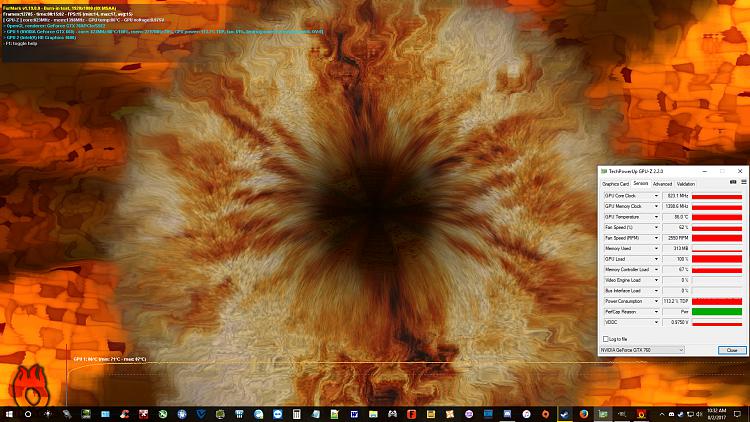Screen dimensions: 750x422
Task: Open File Explorer from the taskbar
Action: (373, 414)
